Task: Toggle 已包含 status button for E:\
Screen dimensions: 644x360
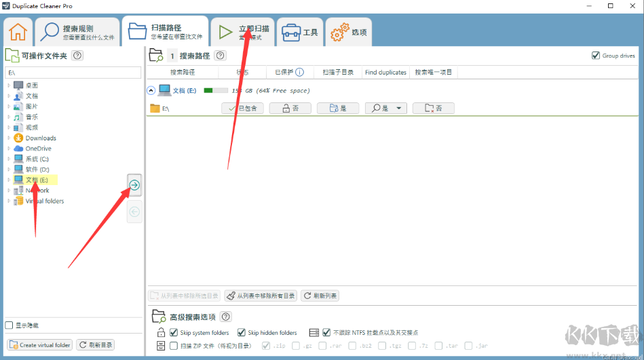Action: [242, 108]
